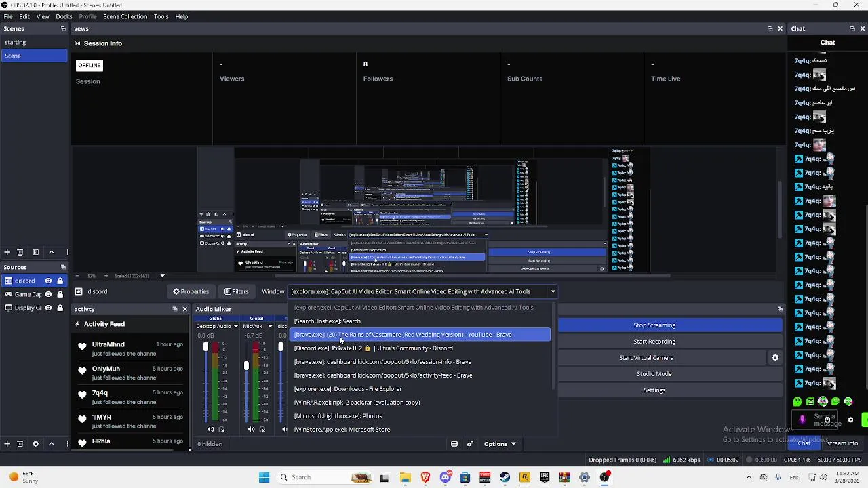Open the preview scaling dropdown
This screenshot has height=488, width=868.
pos(162,276)
